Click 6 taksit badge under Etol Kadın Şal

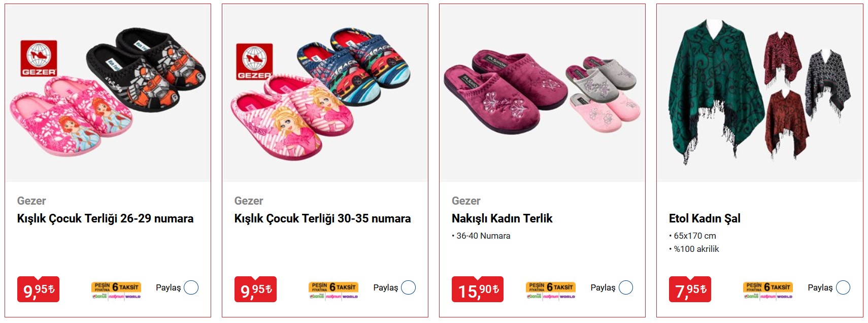tap(768, 290)
